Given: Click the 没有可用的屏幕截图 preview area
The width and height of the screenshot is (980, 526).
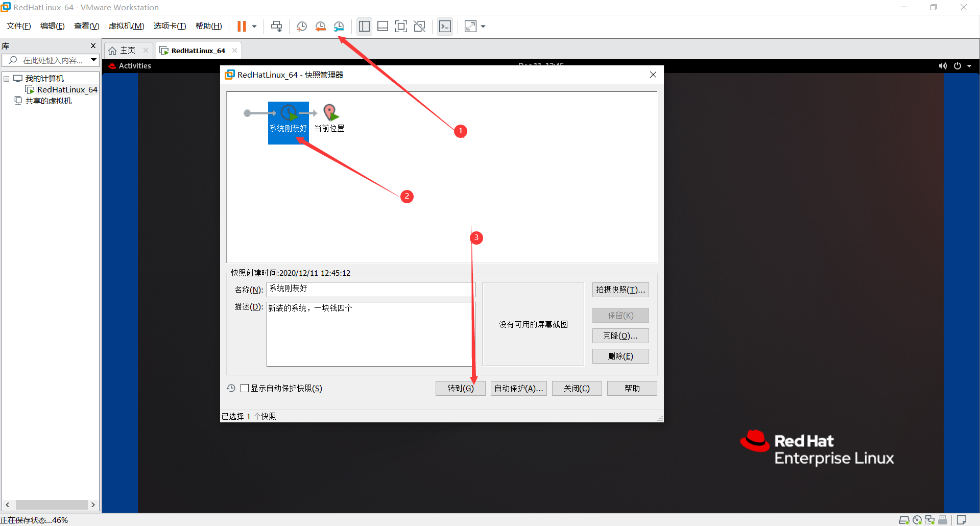Looking at the screenshot, I should pos(533,324).
